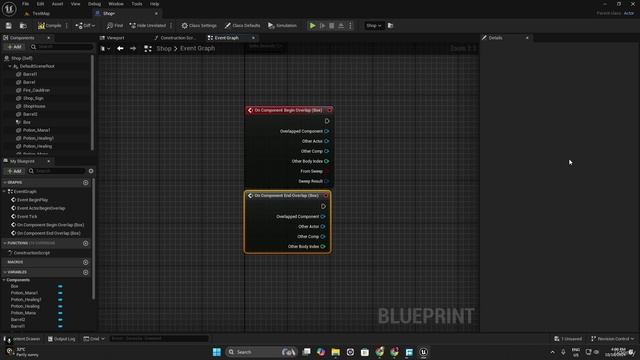Open Class Defaults
The width and height of the screenshot is (640, 360).
[242, 26]
